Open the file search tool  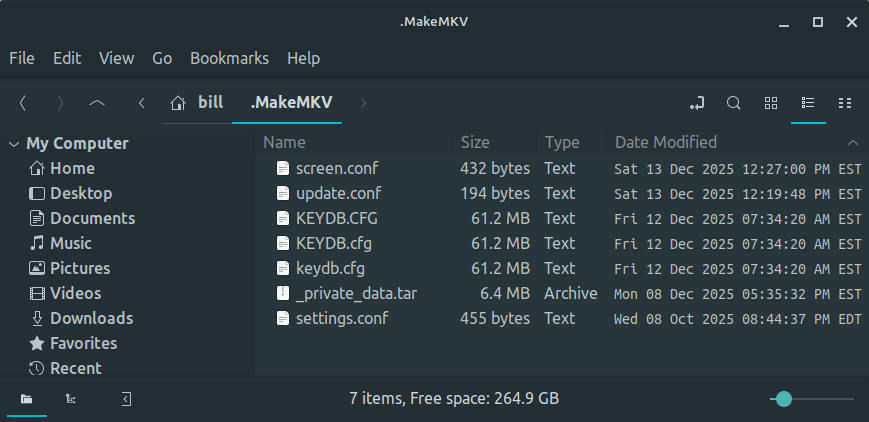(733, 103)
